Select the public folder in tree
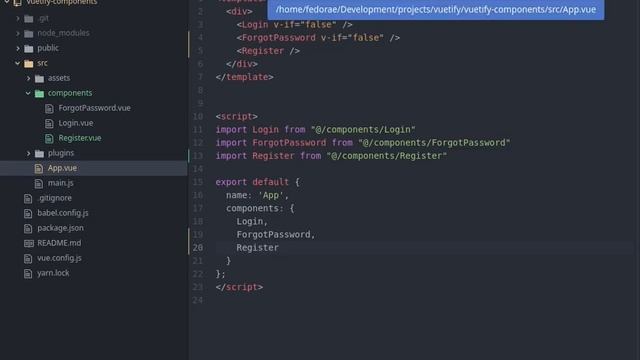Image resolution: width=640 pixels, height=360 pixels. click(x=48, y=48)
